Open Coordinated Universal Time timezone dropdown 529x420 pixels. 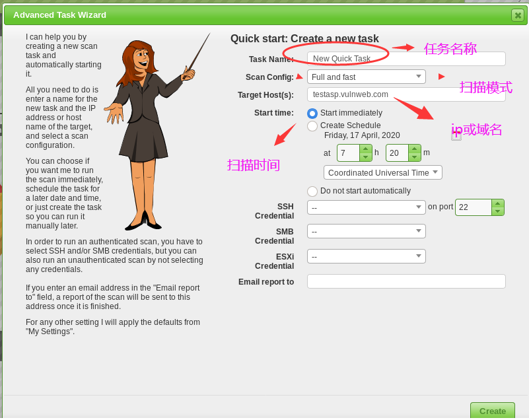383,173
